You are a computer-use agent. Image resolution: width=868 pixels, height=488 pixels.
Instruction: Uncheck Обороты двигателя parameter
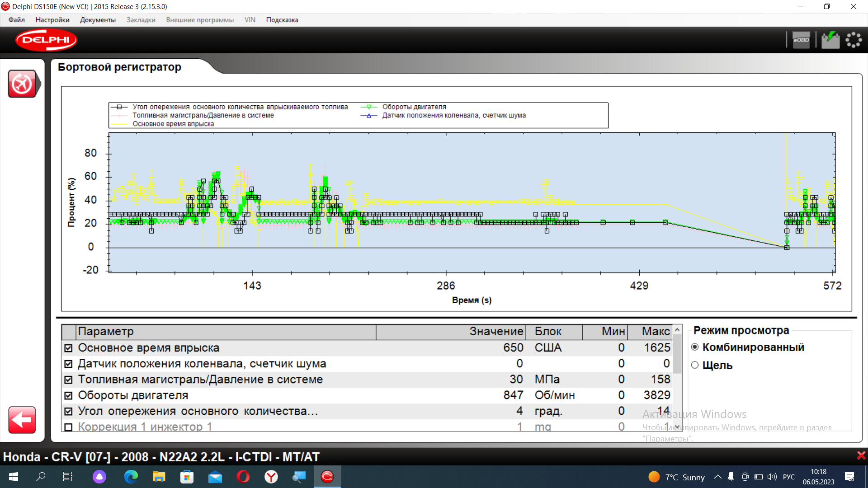[x=68, y=395]
